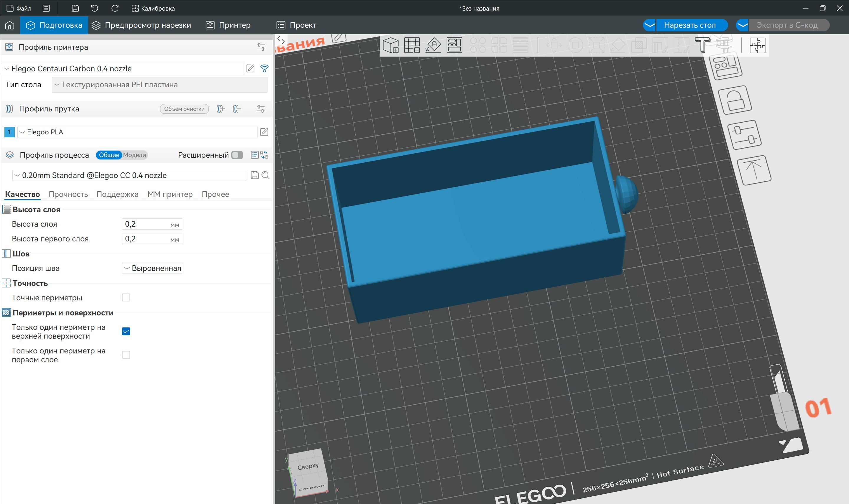Click the Нарезать стол button
Screen dimensions: 849x504
(x=689, y=25)
